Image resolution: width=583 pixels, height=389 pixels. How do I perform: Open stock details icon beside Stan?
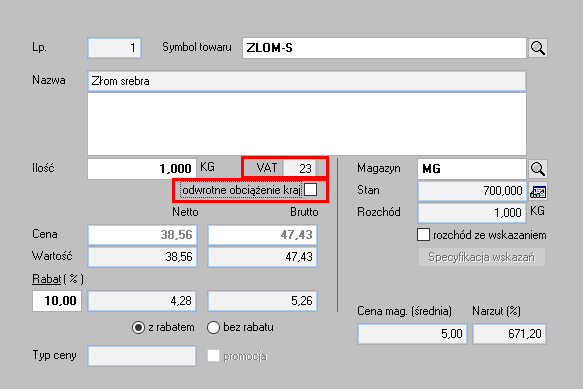pyautogui.click(x=538, y=192)
